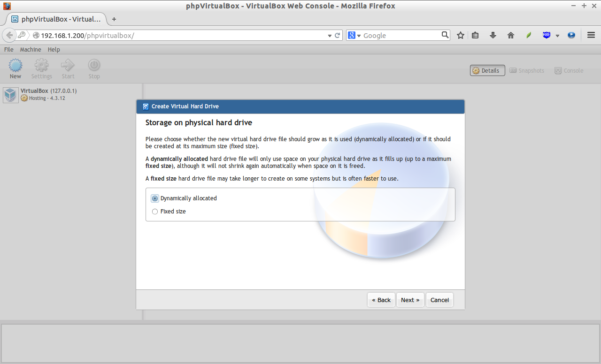This screenshot has width=601, height=364.
Task: Go to the Firefox home icon
Action: (511, 35)
